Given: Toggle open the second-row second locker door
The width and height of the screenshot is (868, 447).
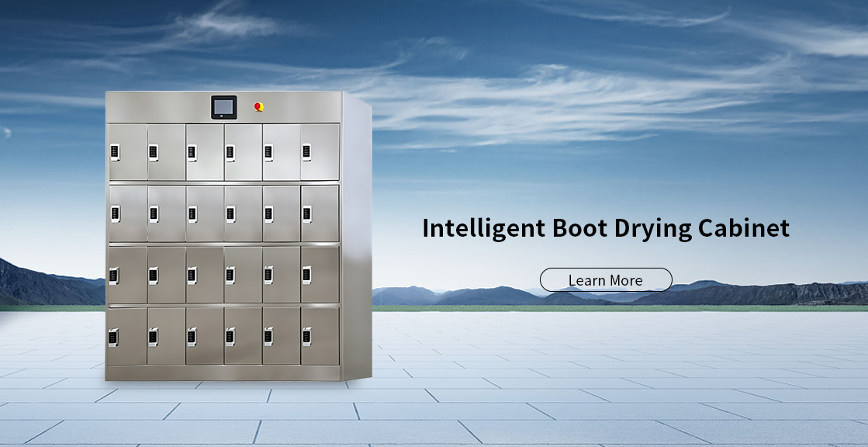Looking at the screenshot, I should 167,211.
